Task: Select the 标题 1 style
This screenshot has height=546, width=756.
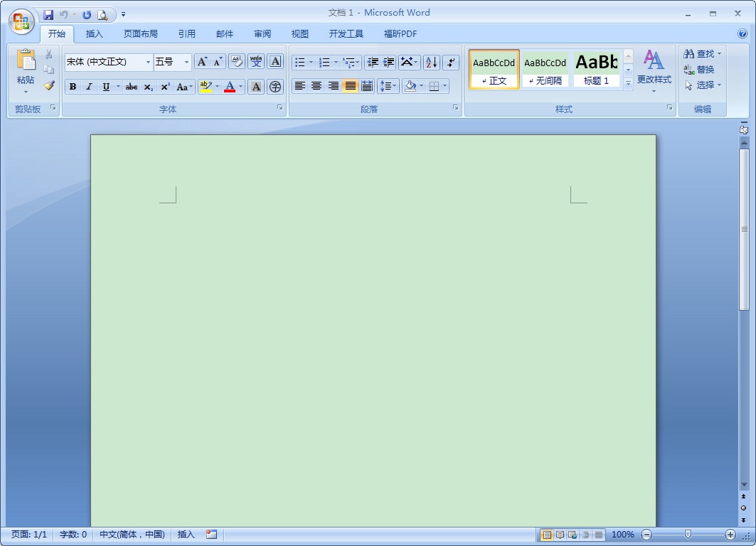Action: (596, 69)
